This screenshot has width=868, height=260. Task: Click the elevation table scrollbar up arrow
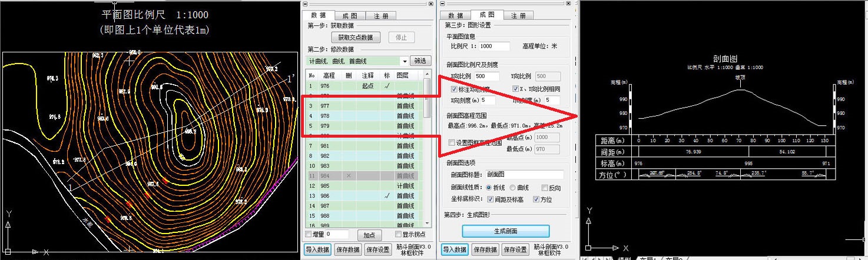tap(428, 75)
